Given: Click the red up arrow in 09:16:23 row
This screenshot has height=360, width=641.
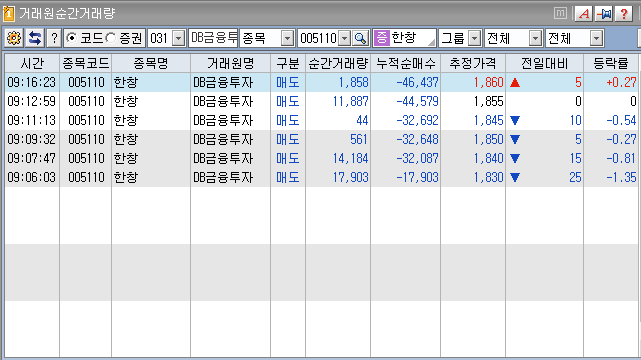Looking at the screenshot, I should (x=515, y=83).
